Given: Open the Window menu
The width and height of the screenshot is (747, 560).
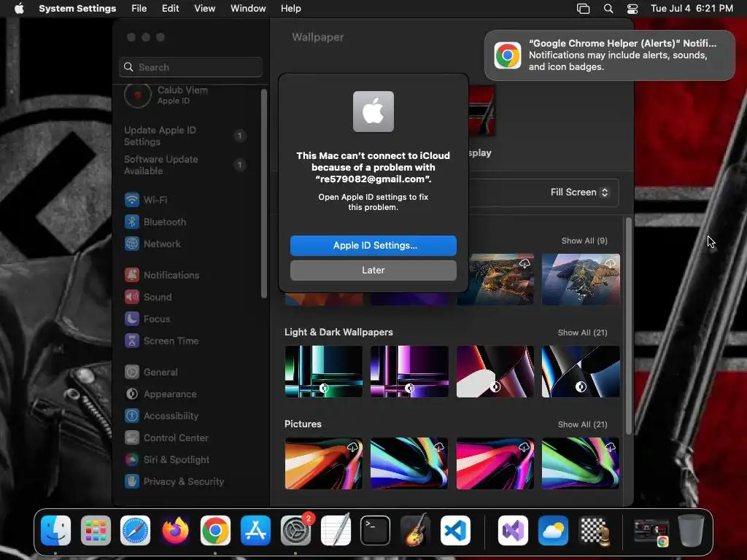Looking at the screenshot, I should click(x=248, y=8).
